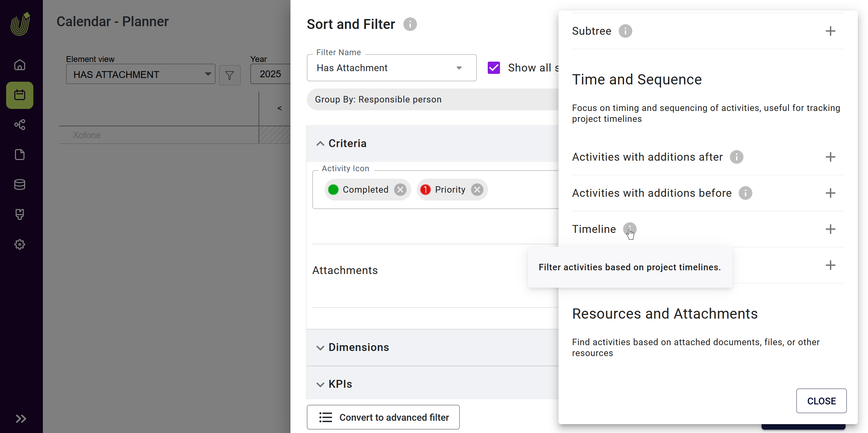Image resolution: width=868 pixels, height=433 pixels.
Task: Open the Settings gear in sidebar
Action: coord(20,244)
